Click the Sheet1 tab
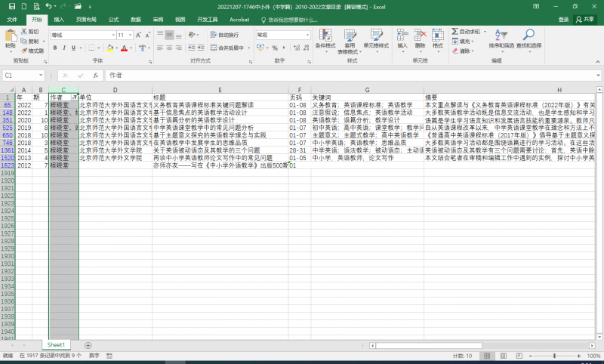The image size is (604, 364). click(x=56, y=344)
